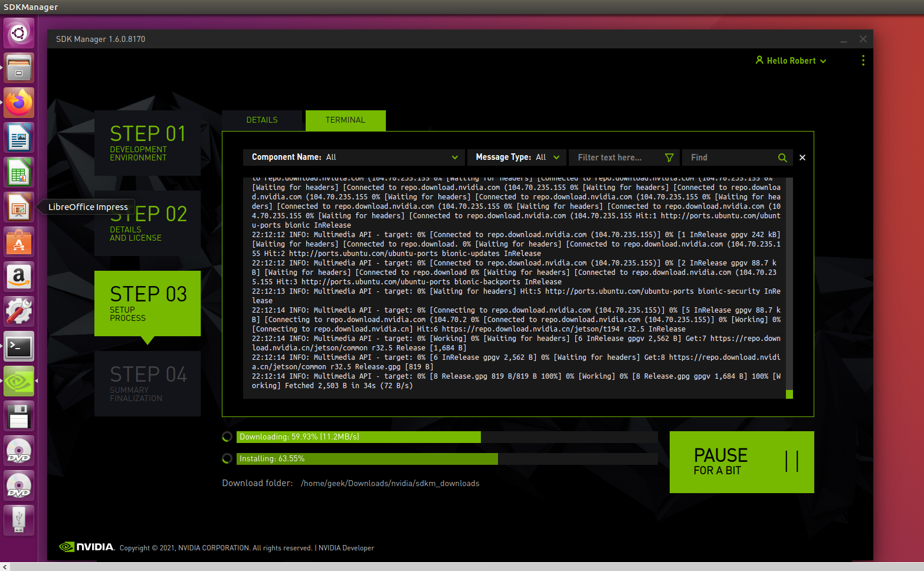
Task: Click 'Download folder:' label
Action: point(257,483)
